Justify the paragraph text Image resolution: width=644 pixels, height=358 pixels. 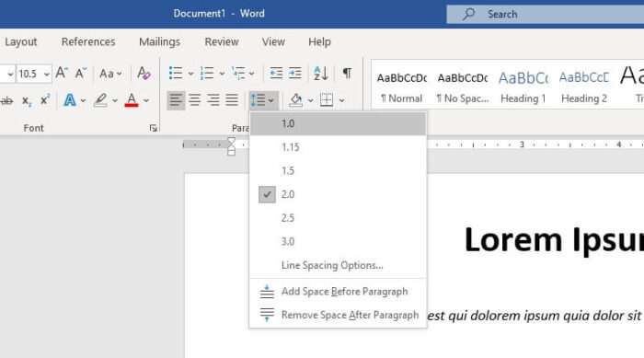tap(232, 100)
